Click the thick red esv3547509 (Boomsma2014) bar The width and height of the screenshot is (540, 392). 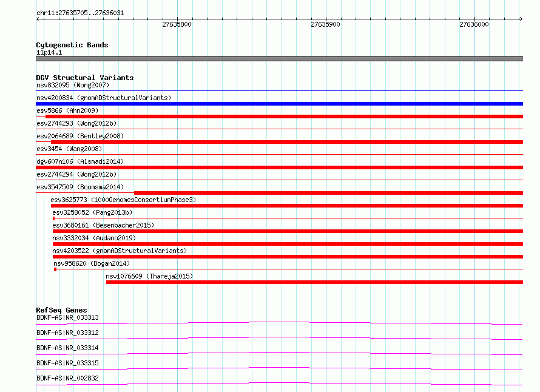(328, 193)
